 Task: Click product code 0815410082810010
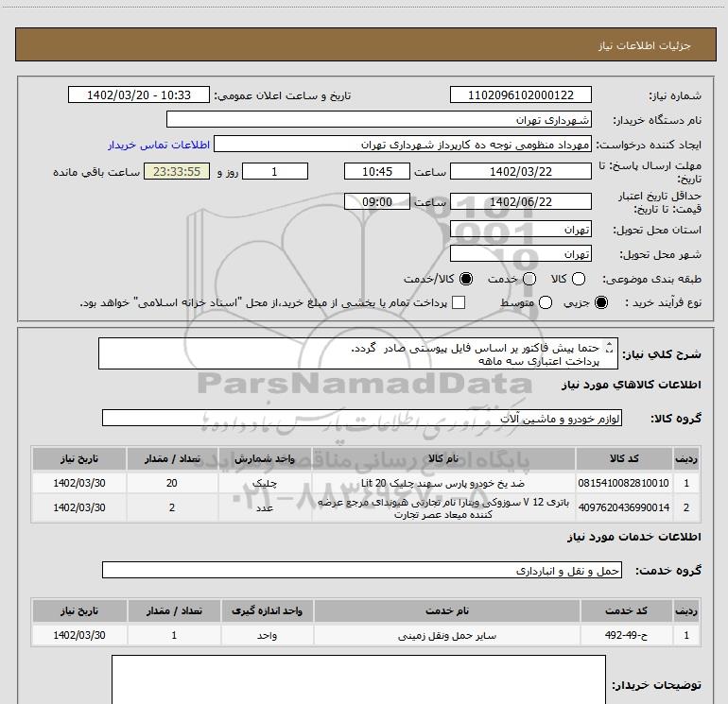[624, 483]
